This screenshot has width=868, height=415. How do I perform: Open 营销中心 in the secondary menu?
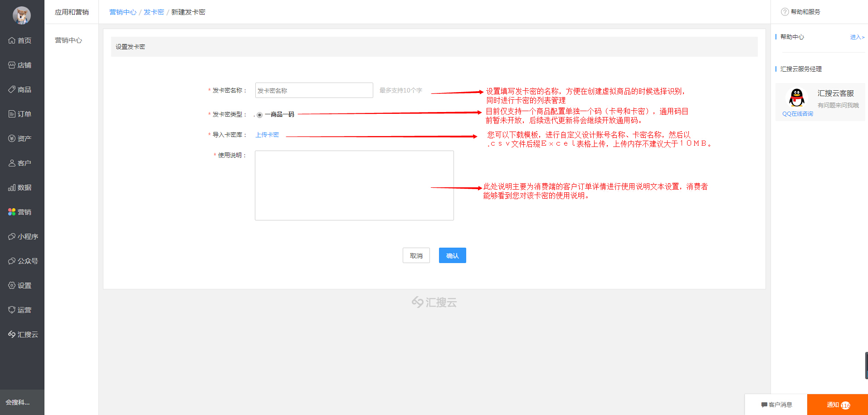point(68,40)
